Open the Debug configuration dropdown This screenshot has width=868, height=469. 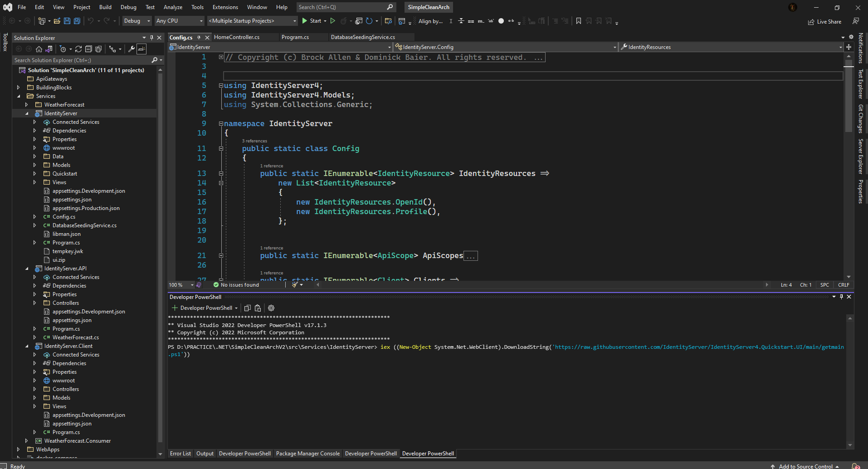pos(137,21)
